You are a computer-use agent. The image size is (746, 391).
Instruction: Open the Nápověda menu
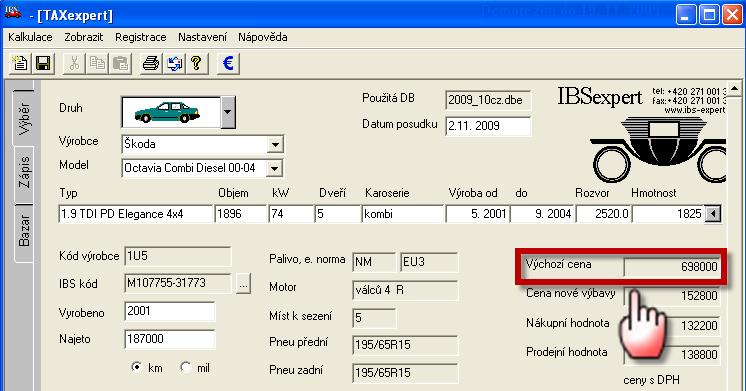pyautogui.click(x=263, y=37)
